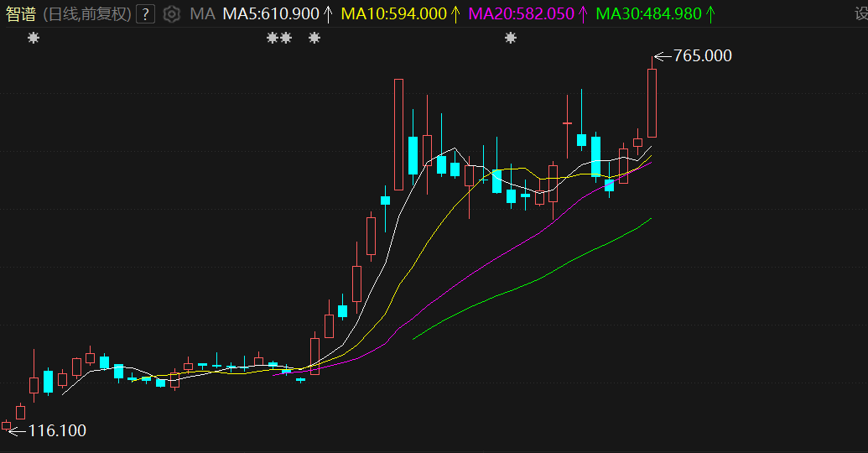The width and height of the screenshot is (868, 453).
Task: Click the partially visible 设 button at right
Action: pyautogui.click(x=861, y=13)
